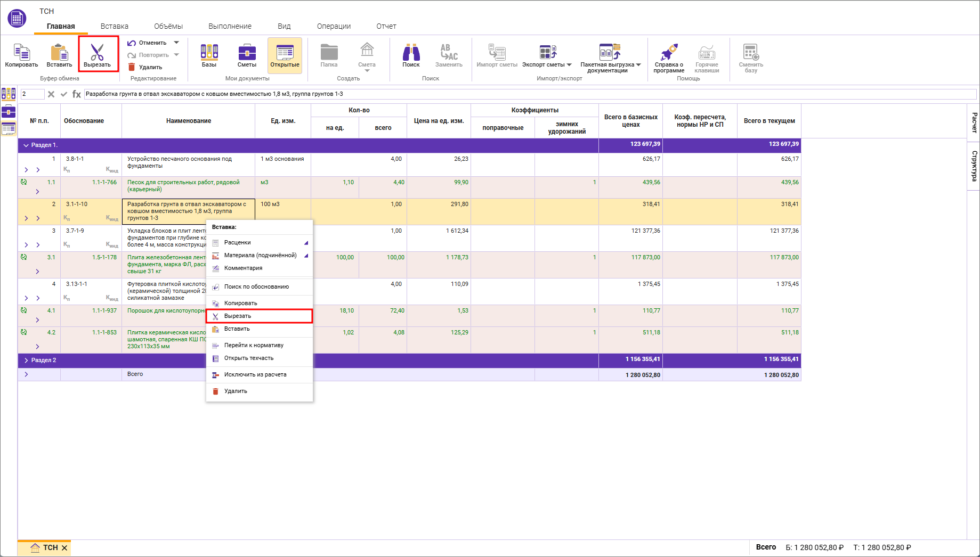Close the ТСН document tab
Screen dimensions: 980x557
[x=64, y=548]
